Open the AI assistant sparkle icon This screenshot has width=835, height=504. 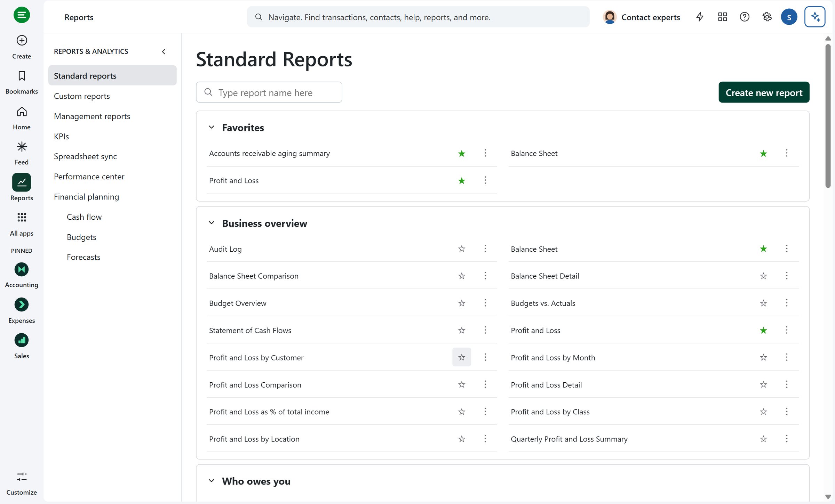click(x=815, y=17)
